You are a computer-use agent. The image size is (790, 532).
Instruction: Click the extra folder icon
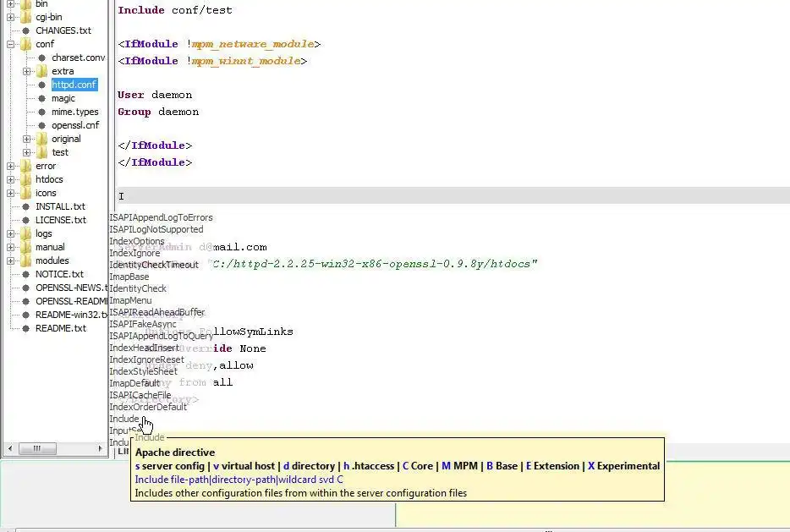point(41,71)
